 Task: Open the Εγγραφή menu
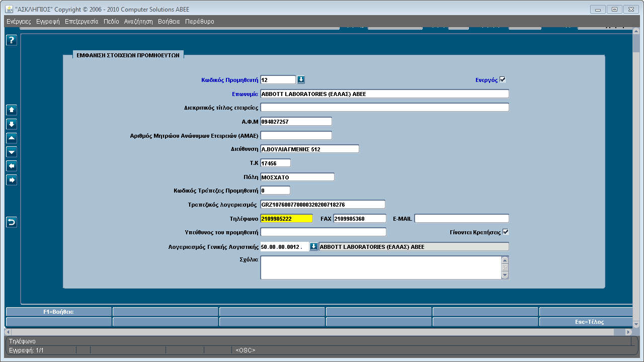(x=48, y=22)
